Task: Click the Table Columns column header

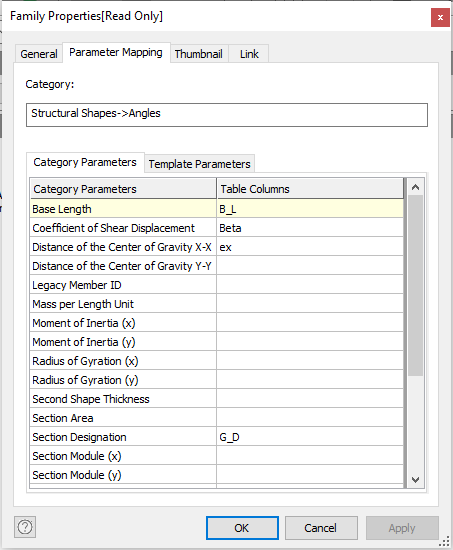Action: pos(310,189)
